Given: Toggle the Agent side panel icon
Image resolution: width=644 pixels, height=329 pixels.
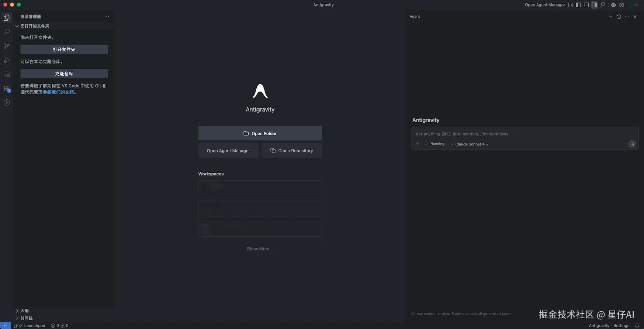Looking at the screenshot, I should point(594,5).
